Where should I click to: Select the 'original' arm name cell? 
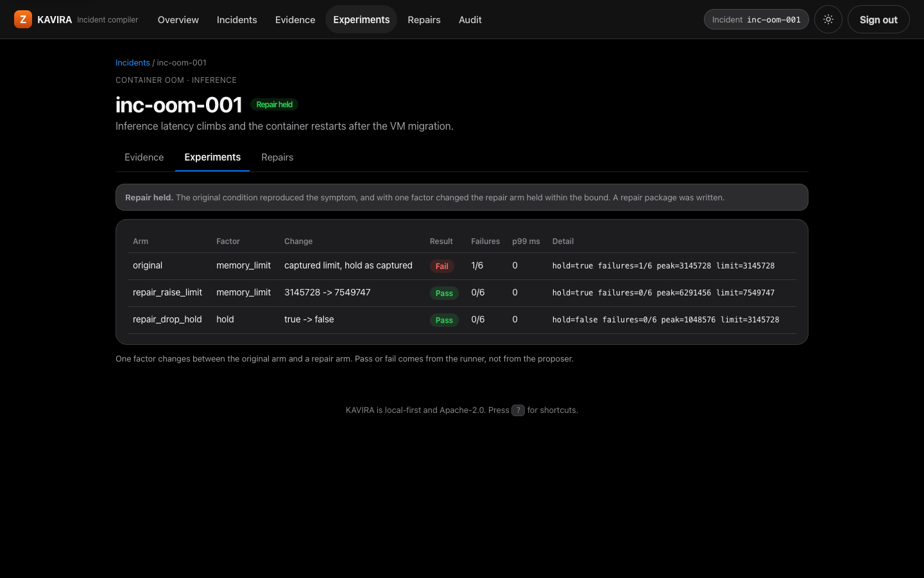[x=148, y=265]
